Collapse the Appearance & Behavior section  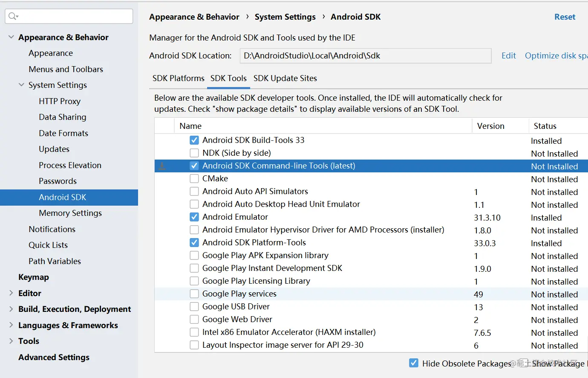pyautogui.click(x=11, y=38)
